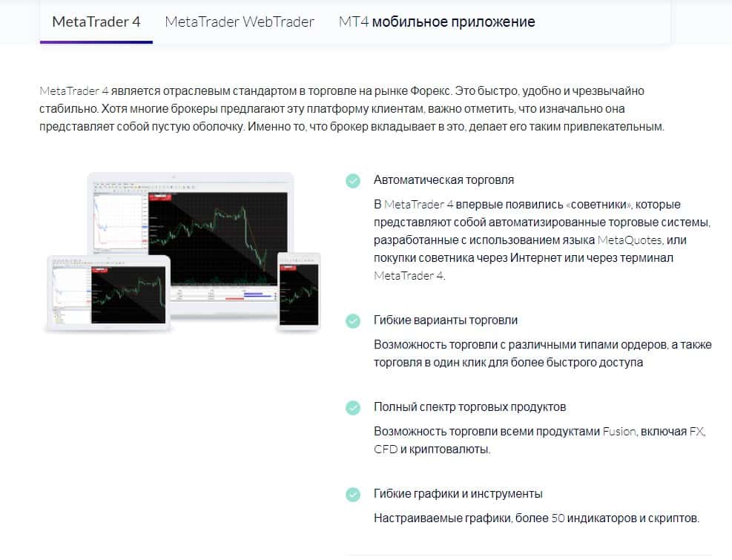
Task: Click the heading Полный спектр торговых продуктов
Action: click(469, 406)
